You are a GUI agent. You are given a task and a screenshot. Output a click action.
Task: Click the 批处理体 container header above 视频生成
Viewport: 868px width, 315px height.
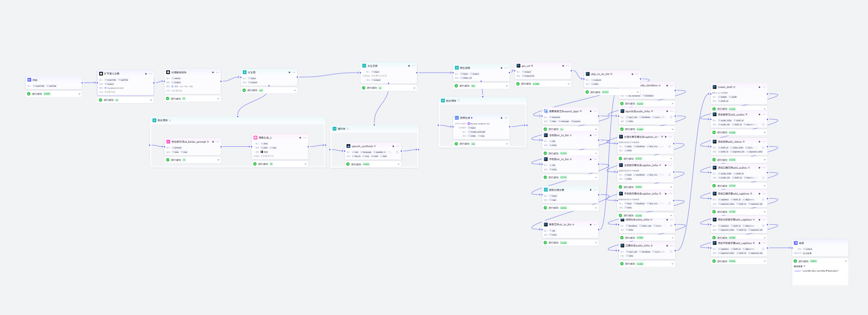pos(451,101)
